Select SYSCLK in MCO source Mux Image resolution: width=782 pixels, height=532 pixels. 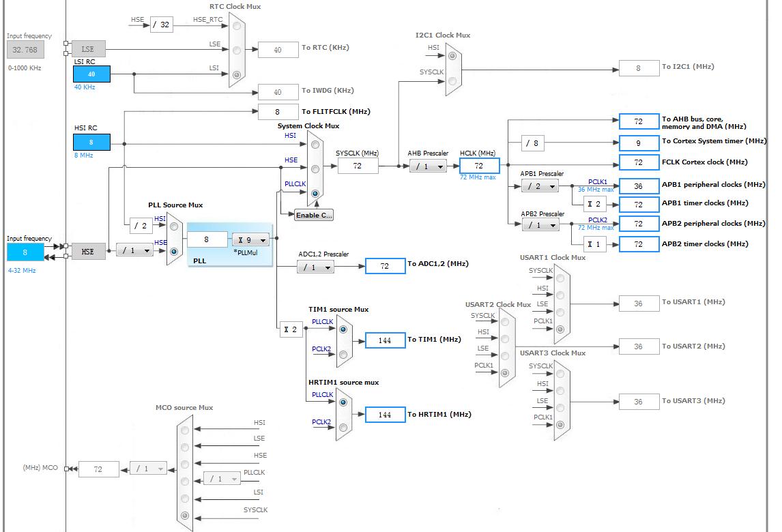185,516
